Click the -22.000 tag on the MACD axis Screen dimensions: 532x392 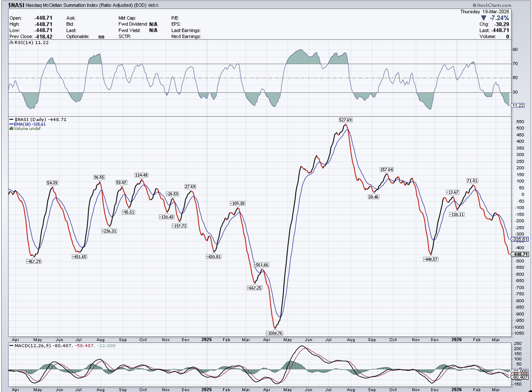click(520, 371)
